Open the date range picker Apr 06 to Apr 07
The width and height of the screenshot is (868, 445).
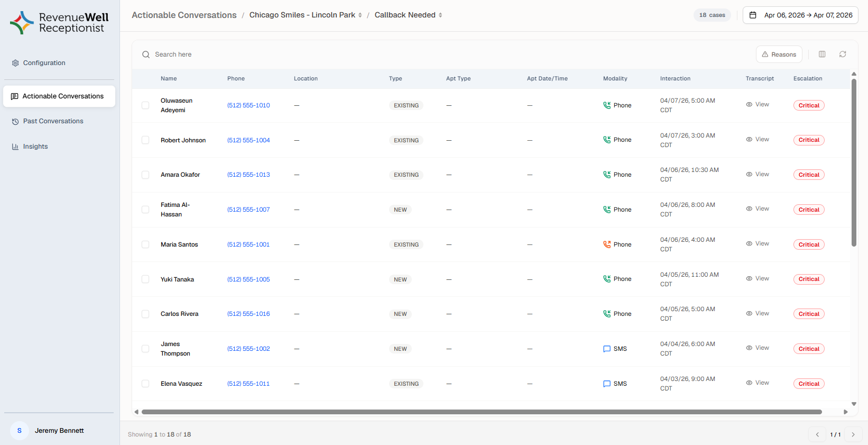point(800,15)
